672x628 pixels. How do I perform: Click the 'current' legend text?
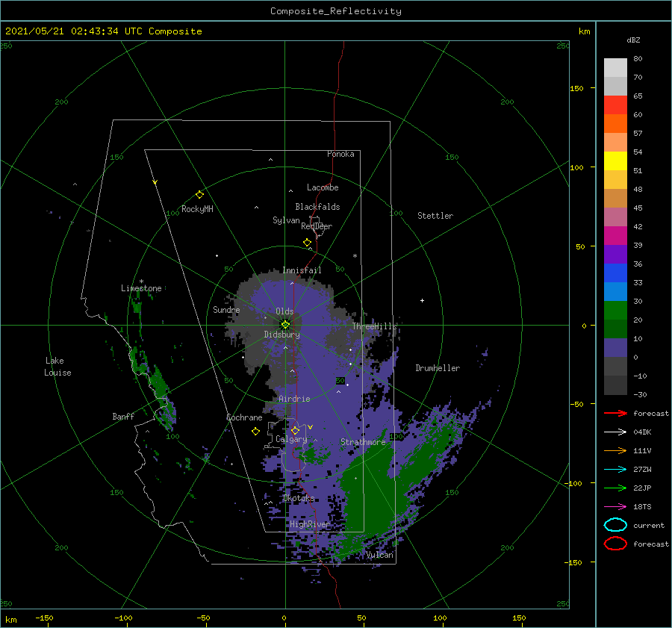(649, 525)
